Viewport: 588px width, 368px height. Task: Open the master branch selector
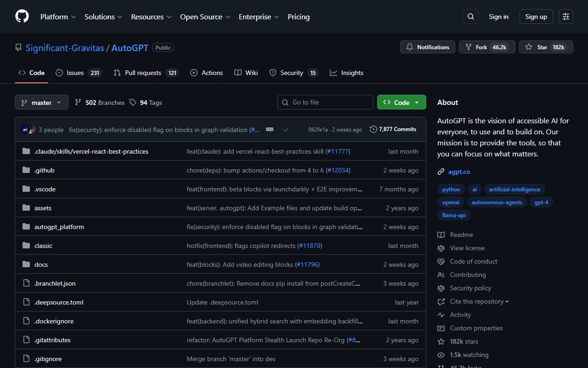tap(41, 102)
